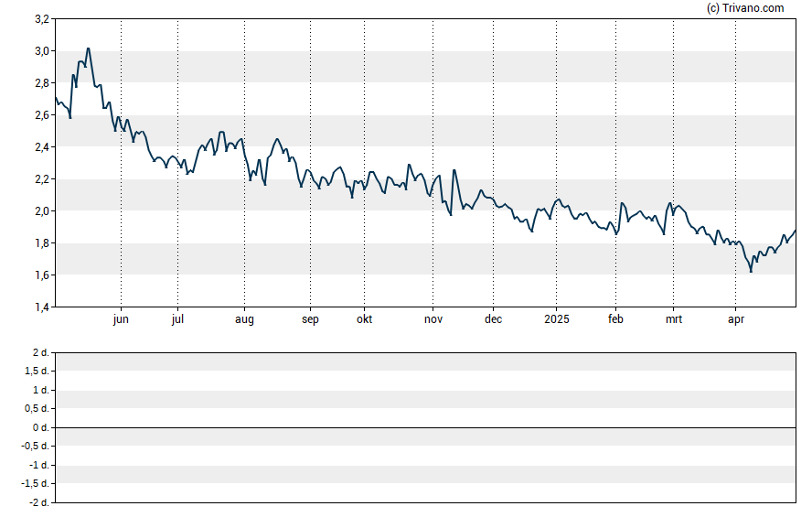Click the '0 d.' lower axis label

[41, 427]
